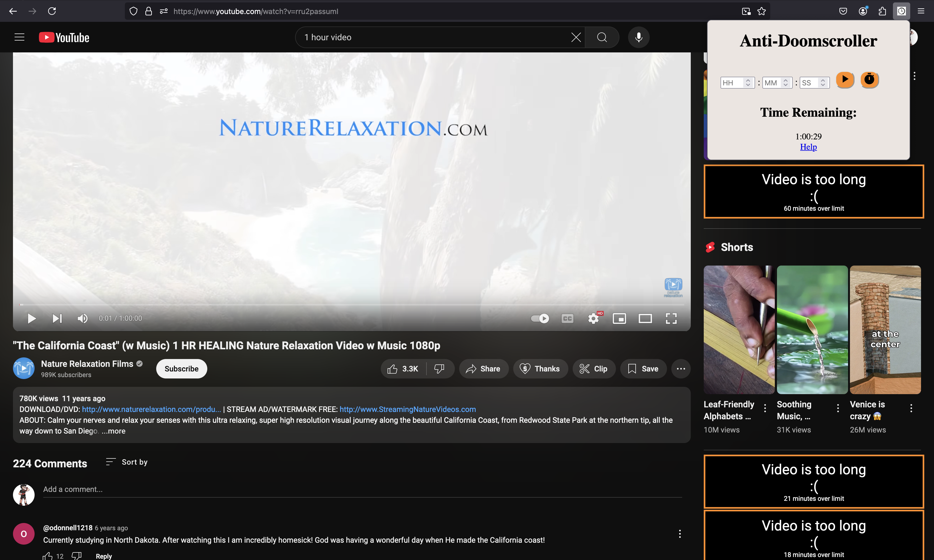The width and height of the screenshot is (934, 560).
Task: Open more actions menu beside Save
Action: point(681,369)
